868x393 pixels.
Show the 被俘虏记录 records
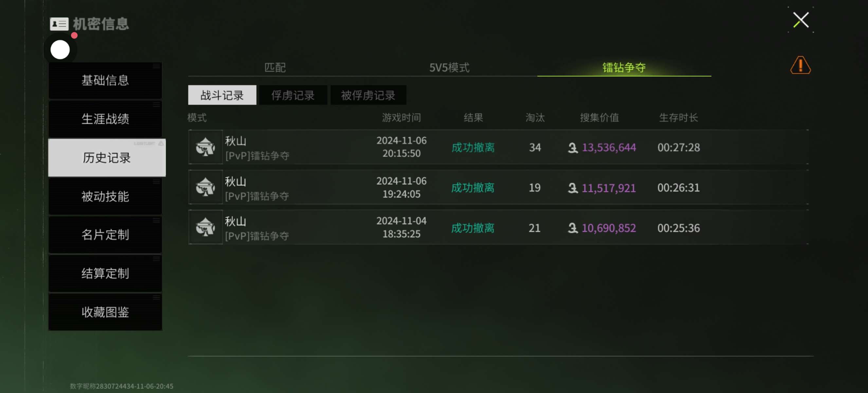[x=368, y=95]
